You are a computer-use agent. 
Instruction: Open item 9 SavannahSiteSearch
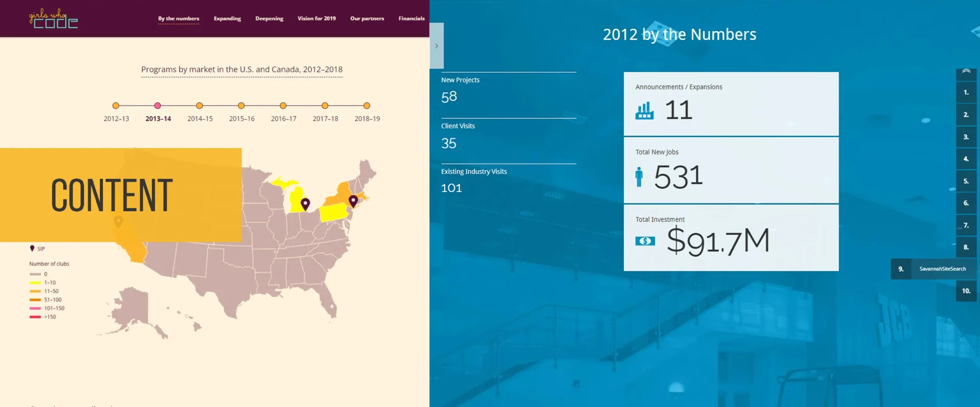[933, 269]
